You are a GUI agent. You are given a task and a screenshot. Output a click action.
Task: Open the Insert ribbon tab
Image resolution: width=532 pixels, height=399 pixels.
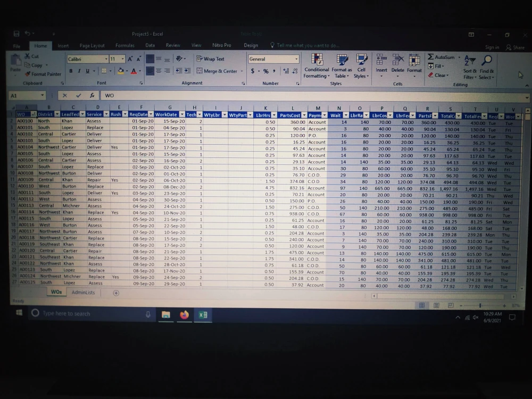(x=63, y=46)
